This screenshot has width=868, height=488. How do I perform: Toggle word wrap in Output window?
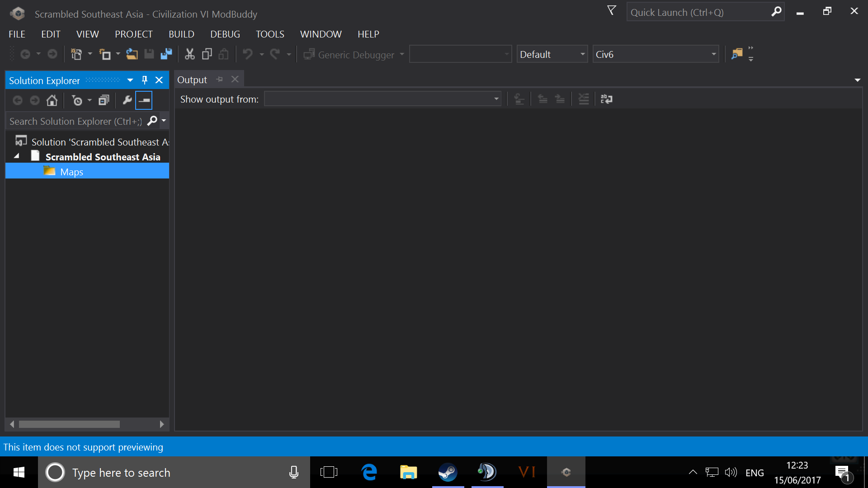tap(606, 99)
